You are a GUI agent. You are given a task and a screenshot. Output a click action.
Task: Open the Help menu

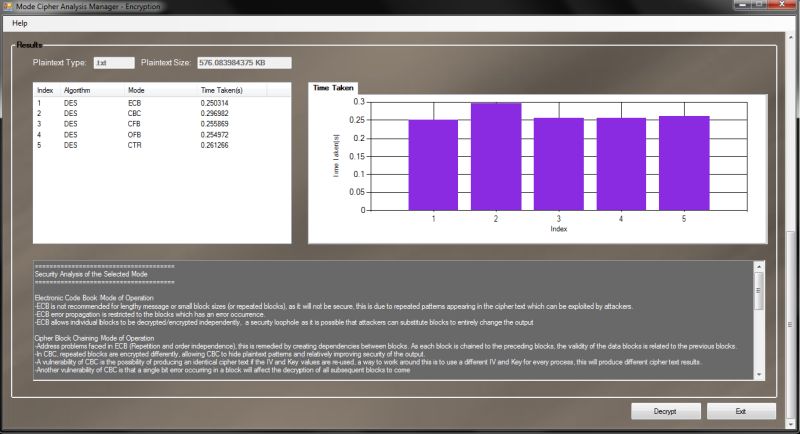point(19,23)
